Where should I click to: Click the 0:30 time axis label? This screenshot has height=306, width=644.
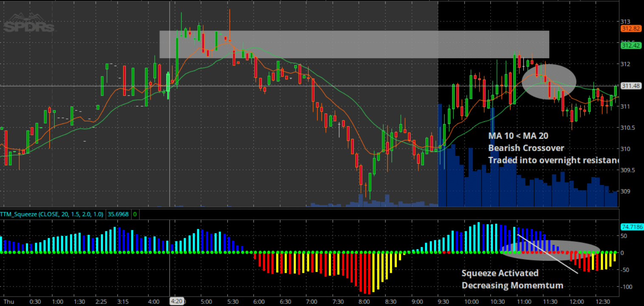[35, 301]
